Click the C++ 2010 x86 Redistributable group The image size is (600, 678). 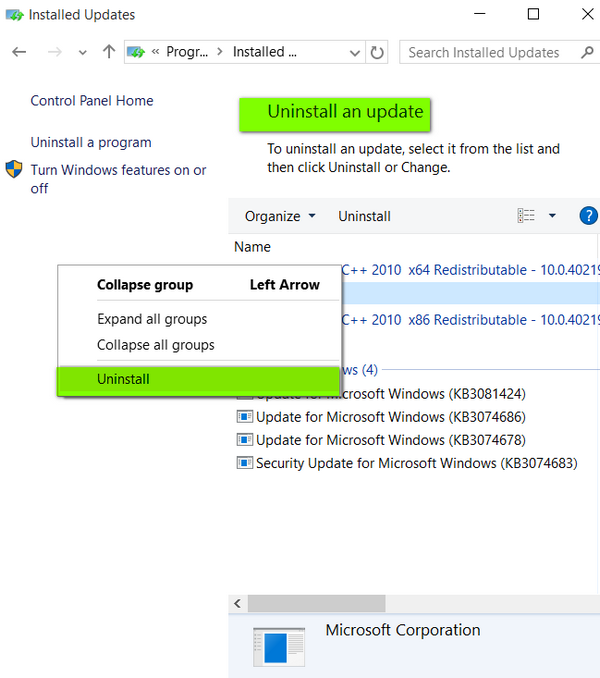coord(470,320)
